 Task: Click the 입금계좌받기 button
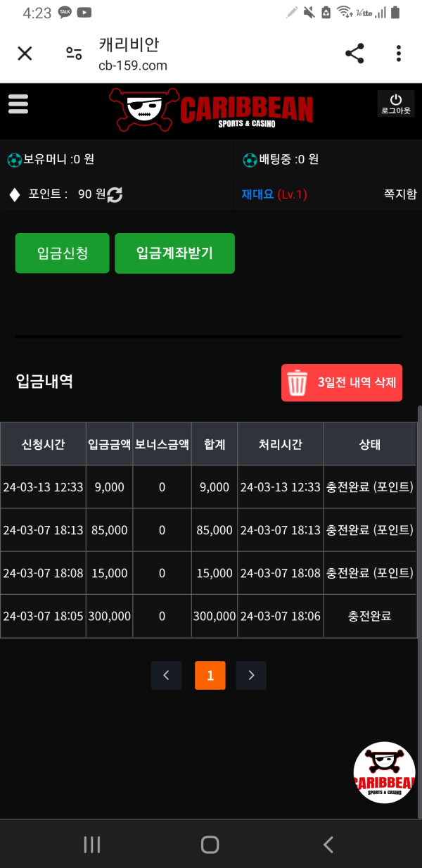174,253
